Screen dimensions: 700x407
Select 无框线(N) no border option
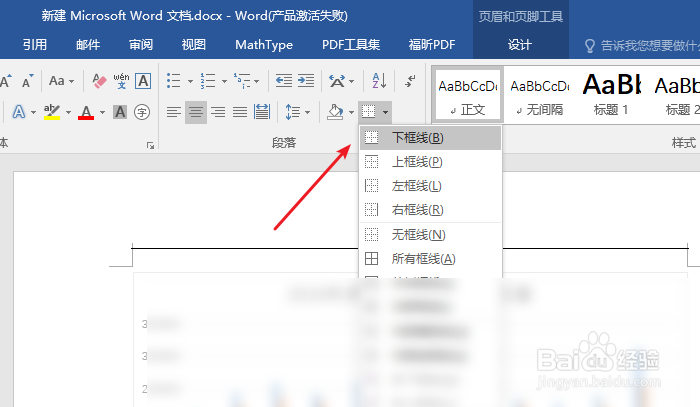(x=430, y=234)
